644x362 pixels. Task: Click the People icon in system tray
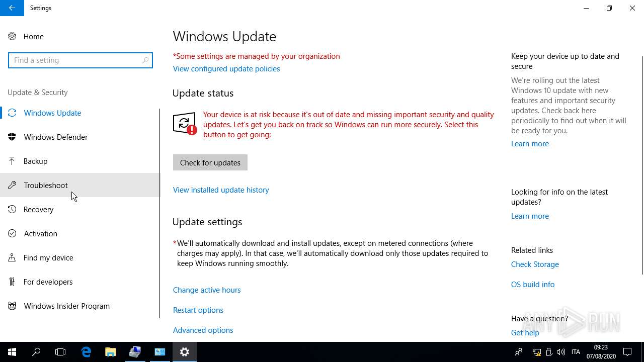[x=519, y=352]
